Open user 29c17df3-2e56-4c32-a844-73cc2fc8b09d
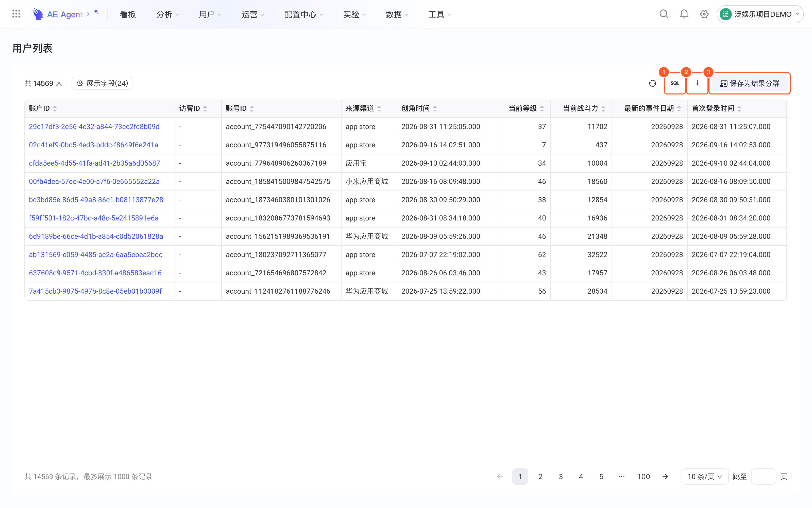Image resolution: width=812 pixels, height=508 pixels. pyautogui.click(x=94, y=127)
